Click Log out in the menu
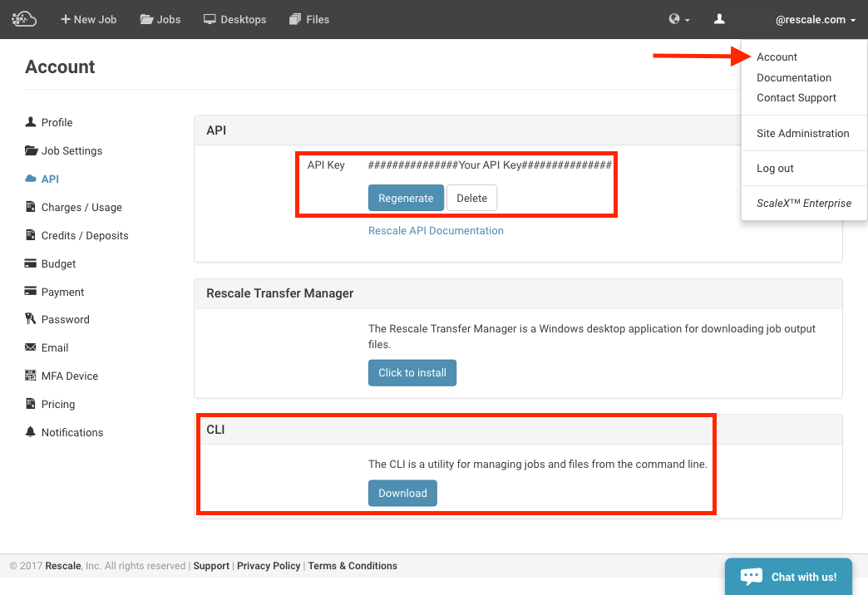Viewport: 868px width, 595px height. tap(775, 168)
